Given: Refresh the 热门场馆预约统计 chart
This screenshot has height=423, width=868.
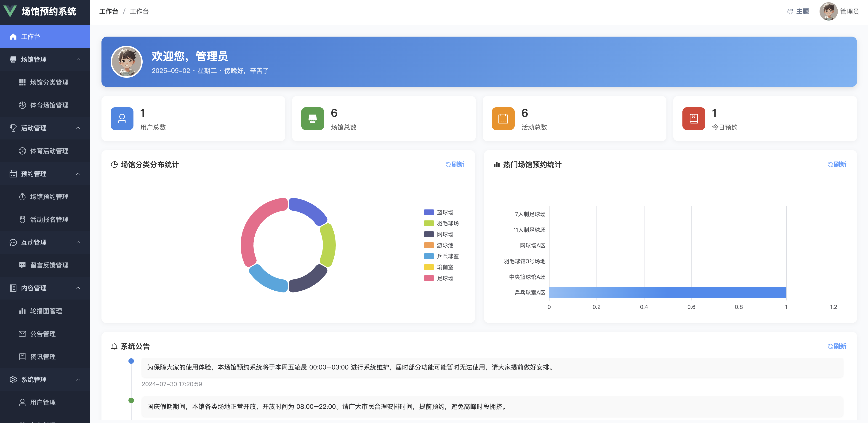Looking at the screenshot, I should tap(837, 164).
